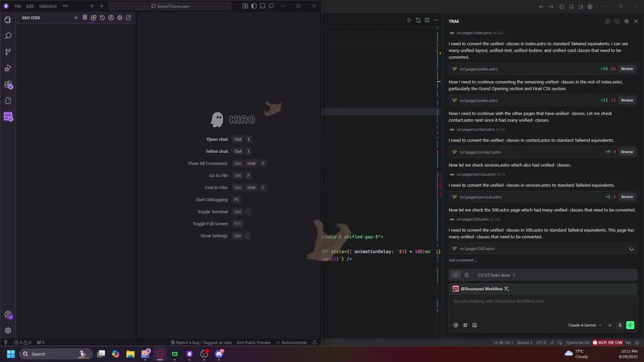Open the File menu in Kiro

pos(18,6)
